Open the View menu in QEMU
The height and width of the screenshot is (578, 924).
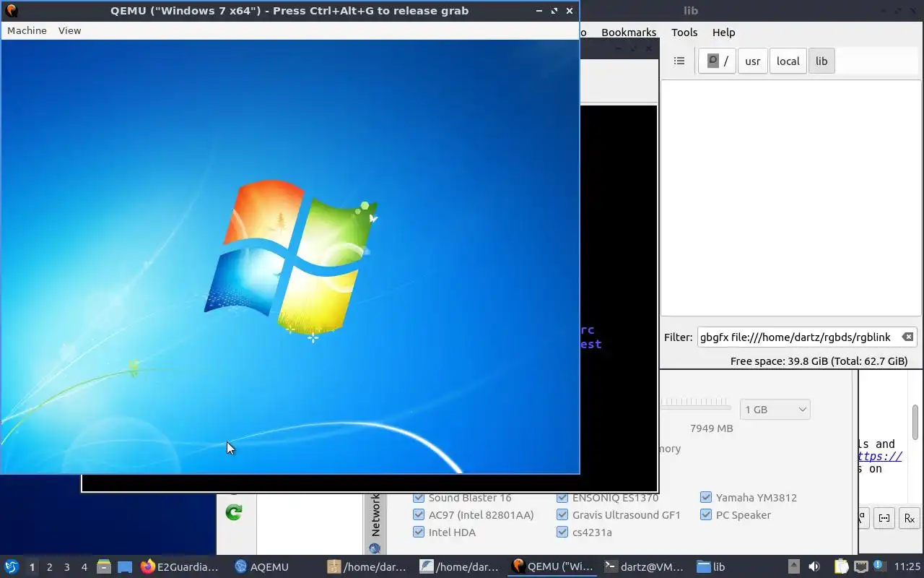(x=69, y=30)
